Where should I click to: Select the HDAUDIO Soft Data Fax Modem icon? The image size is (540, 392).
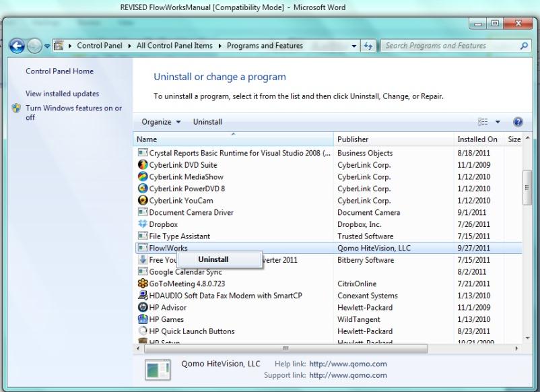pyautogui.click(x=143, y=296)
